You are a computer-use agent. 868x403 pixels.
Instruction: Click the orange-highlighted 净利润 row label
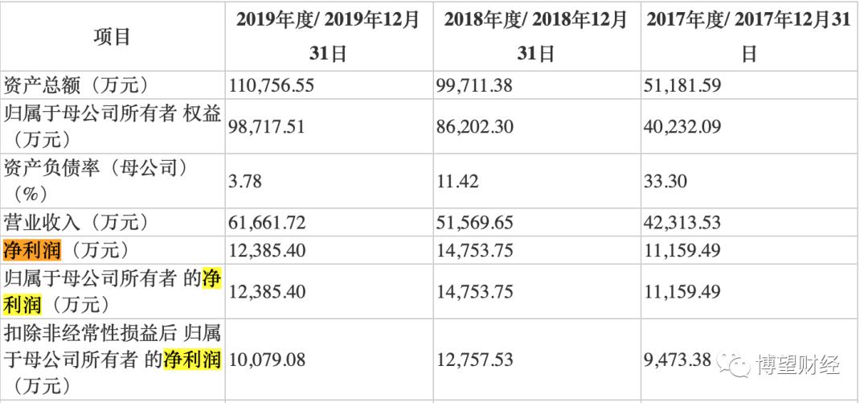[32, 250]
